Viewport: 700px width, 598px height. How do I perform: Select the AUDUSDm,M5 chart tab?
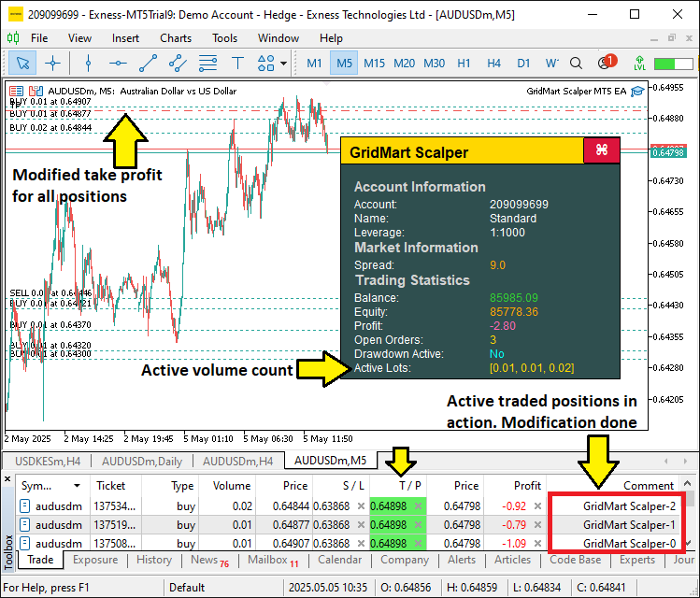(x=330, y=460)
